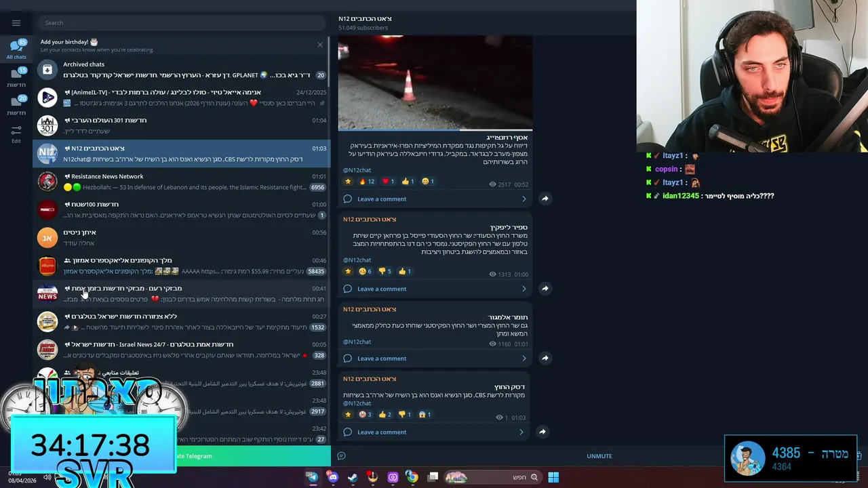Click the Search field in Telegram

(x=182, y=22)
